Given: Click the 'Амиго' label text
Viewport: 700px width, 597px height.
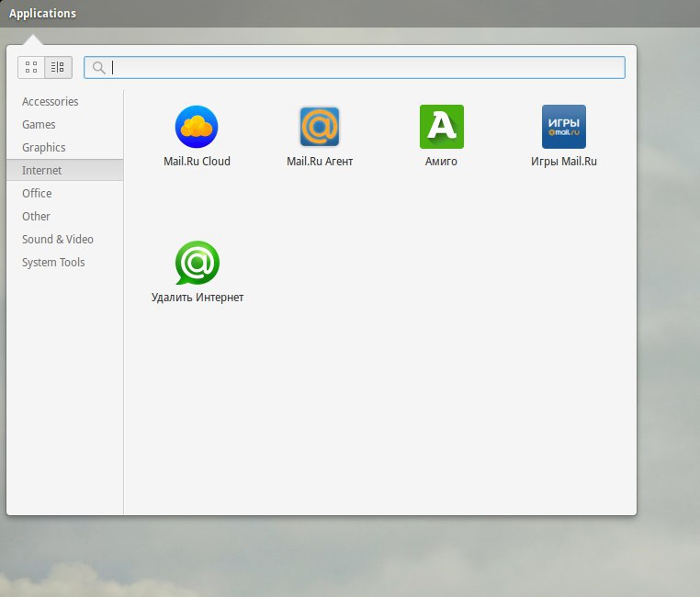Looking at the screenshot, I should point(441,162).
